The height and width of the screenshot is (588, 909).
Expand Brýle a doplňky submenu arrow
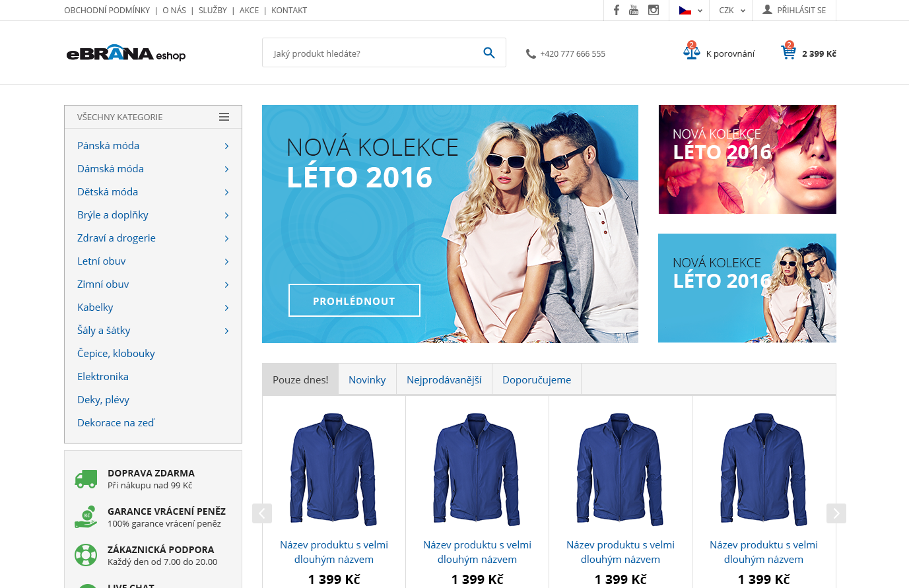point(226,215)
